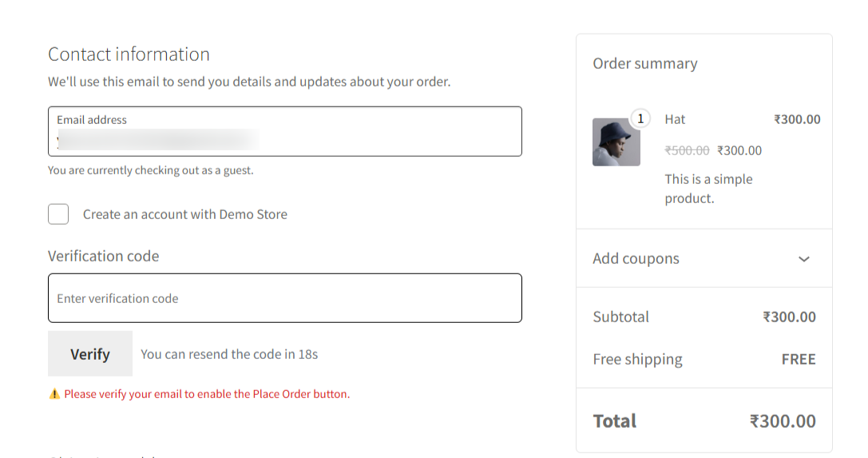Click the Hat product thumbnail image

[x=616, y=142]
